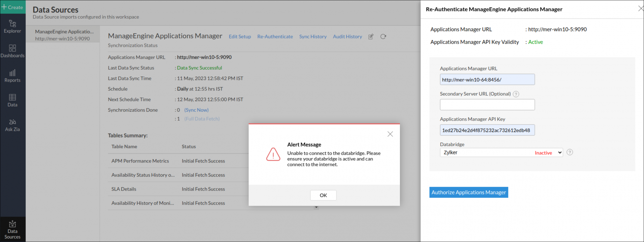Open the Sync History link
This screenshot has height=242, width=644.
tap(313, 37)
